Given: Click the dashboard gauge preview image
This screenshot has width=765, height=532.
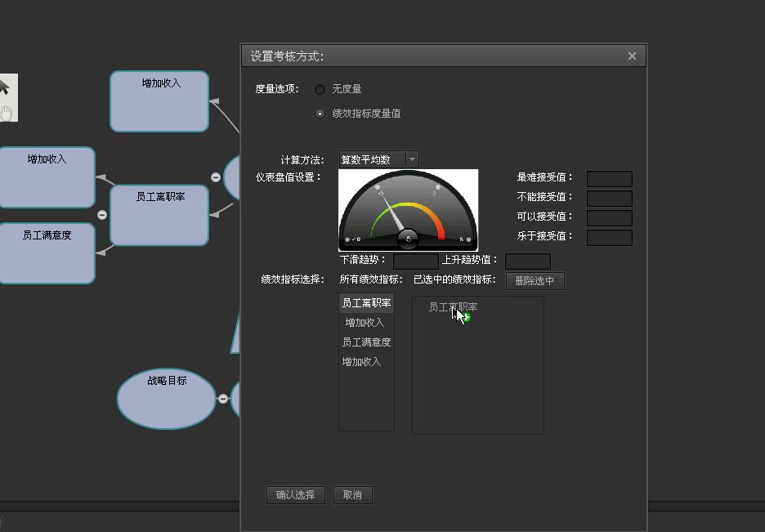Looking at the screenshot, I should (x=408, y=210).
